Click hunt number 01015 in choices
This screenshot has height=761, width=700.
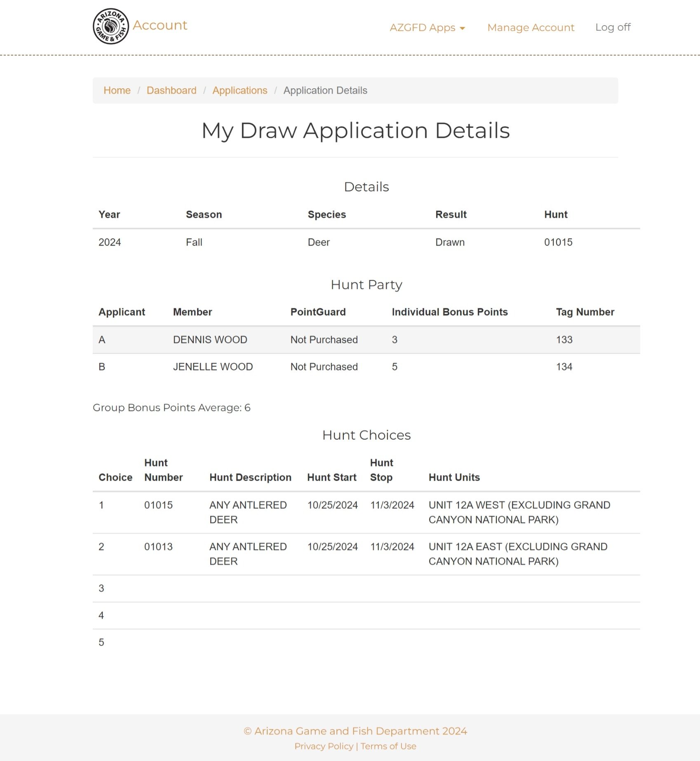click(158, 505)
